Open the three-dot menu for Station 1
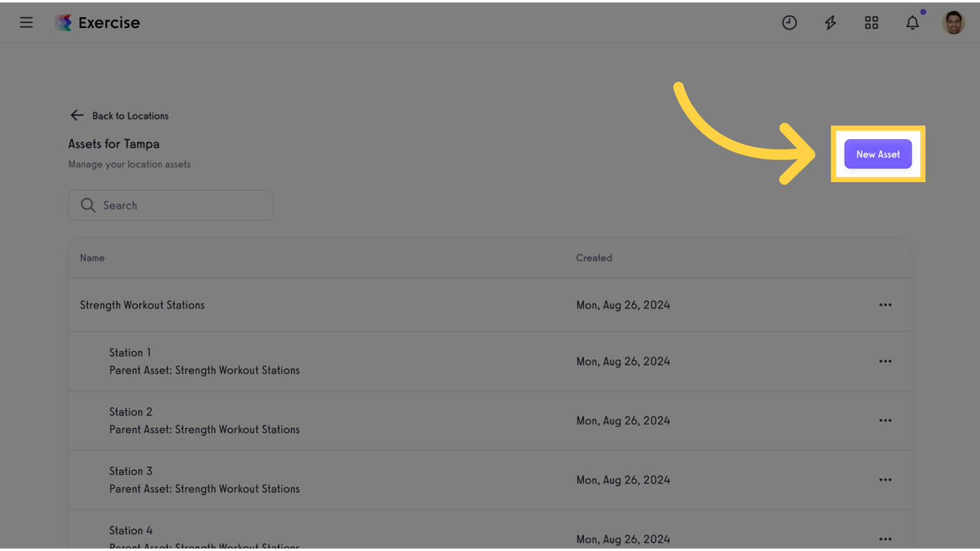Screen dimensions: 980x551 [885, 362]
